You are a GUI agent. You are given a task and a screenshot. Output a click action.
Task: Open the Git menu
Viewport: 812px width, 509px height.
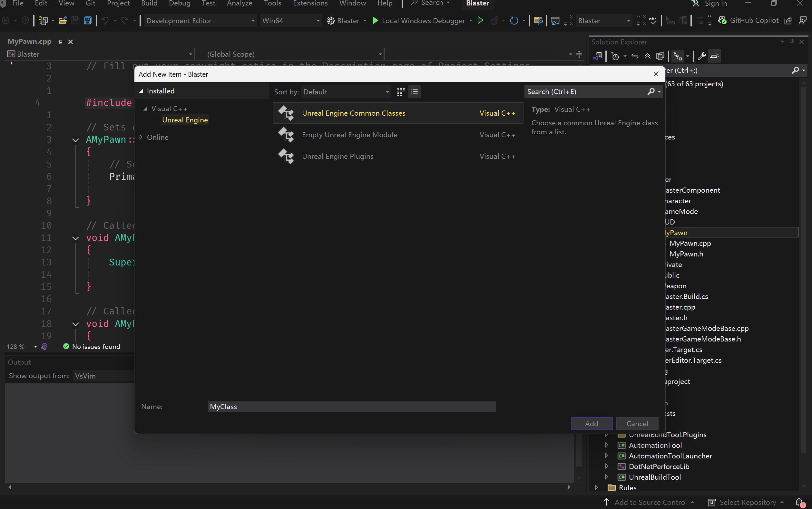pyautogui.click(x=90, y=3)
